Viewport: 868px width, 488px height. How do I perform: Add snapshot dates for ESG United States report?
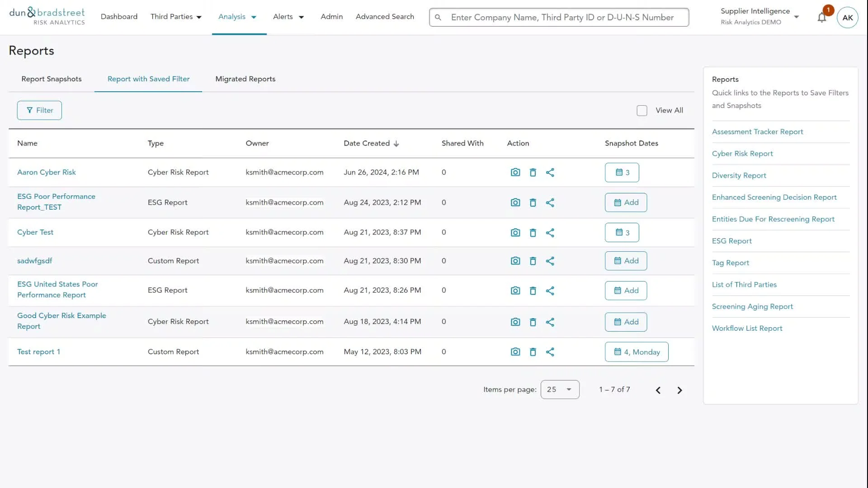(626, 291)
